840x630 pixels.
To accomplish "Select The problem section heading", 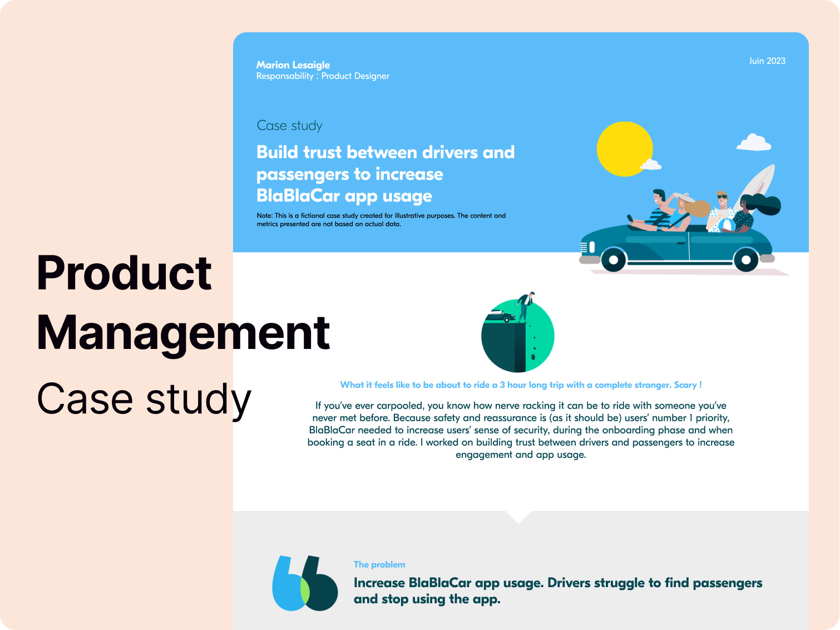I will [x=379, y=564].
